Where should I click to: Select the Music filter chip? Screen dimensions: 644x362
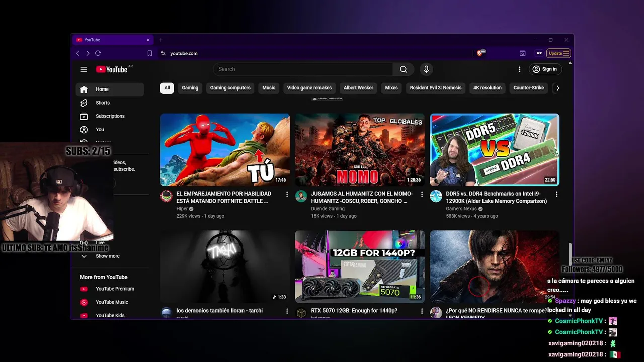269,88
